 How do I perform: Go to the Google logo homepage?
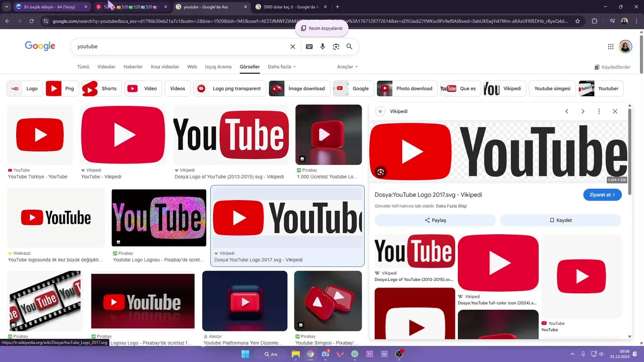pyautogui.click(x=40, y=46)
